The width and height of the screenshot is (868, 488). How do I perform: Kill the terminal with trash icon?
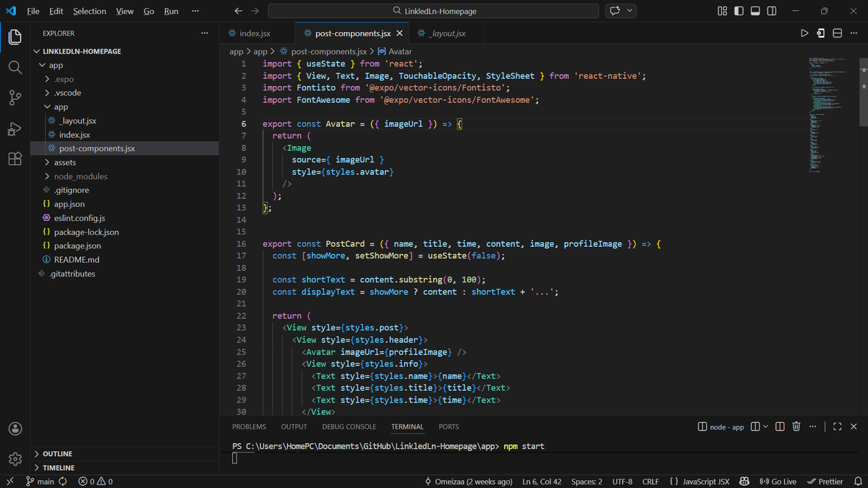(x=796, y=426)
